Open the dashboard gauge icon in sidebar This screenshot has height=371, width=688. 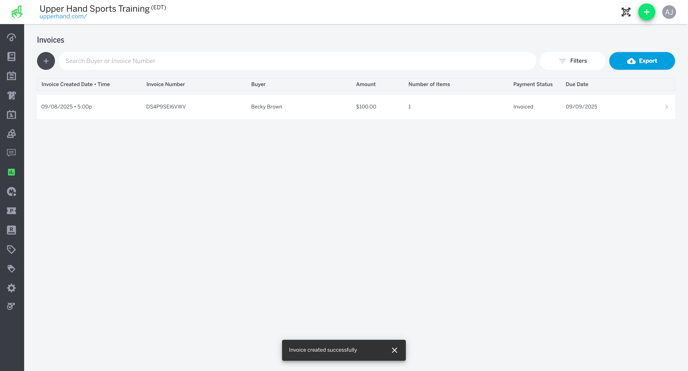11,37
